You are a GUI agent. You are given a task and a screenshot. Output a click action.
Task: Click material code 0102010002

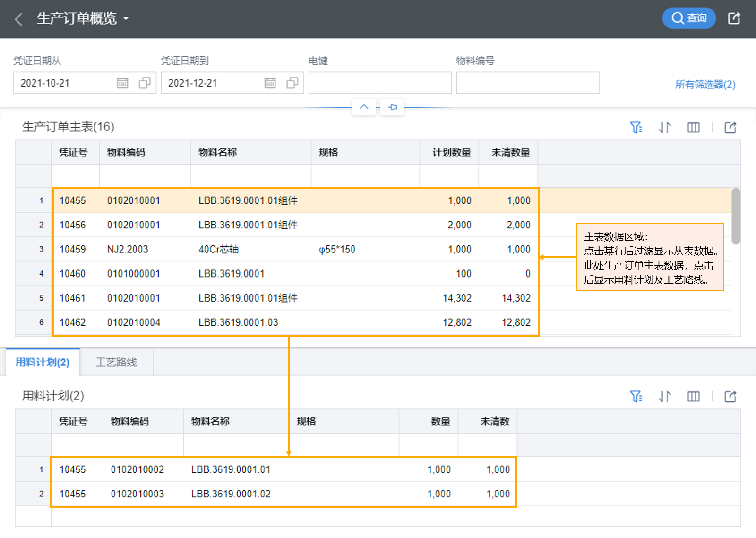click(137, 469)
